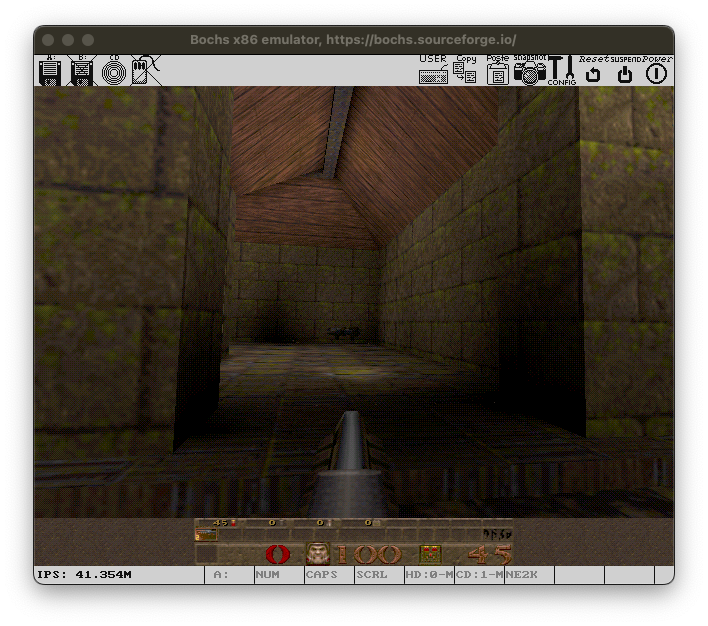Viewport: 708px width, 626px height.
Task: Click the Suspend button
Action: pos(625,71)
